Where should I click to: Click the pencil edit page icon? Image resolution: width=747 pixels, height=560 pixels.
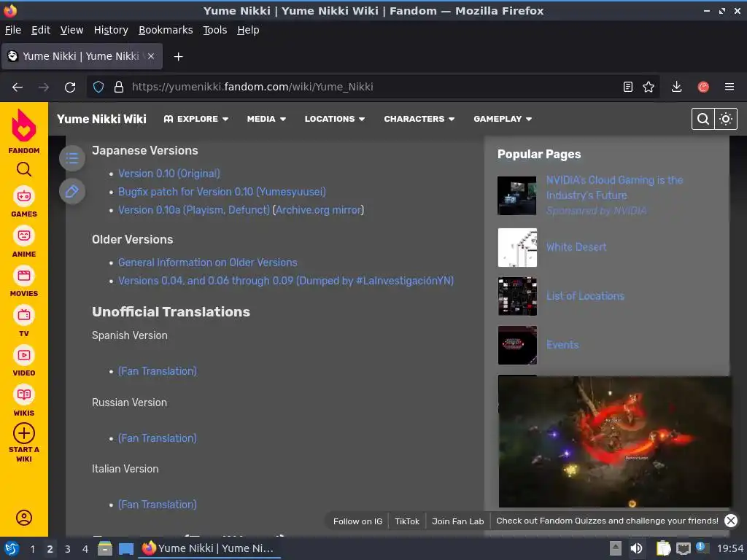point(72,192)
